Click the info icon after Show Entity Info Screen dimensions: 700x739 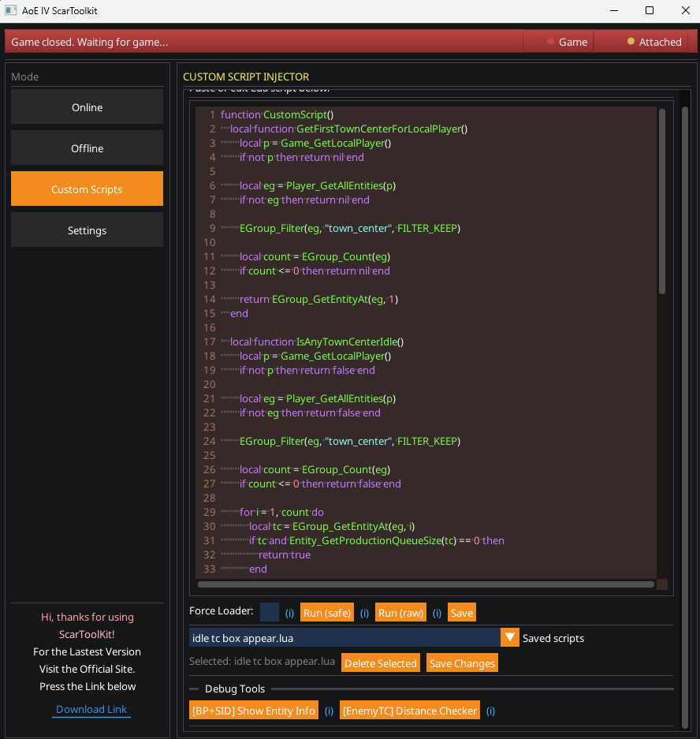point(329,710)
